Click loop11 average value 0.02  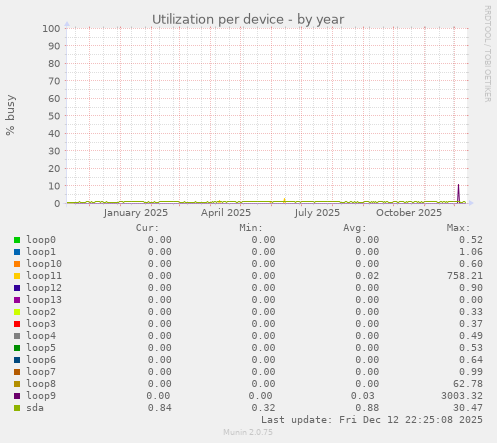click(x=367, y=276)
